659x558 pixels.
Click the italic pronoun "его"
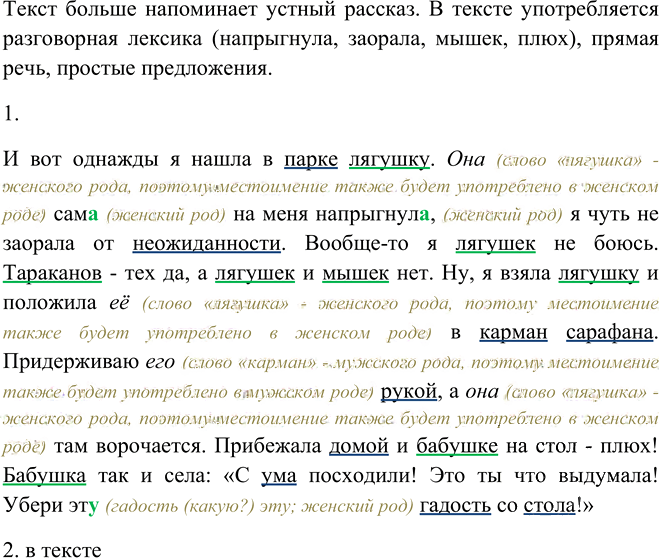click(160, 362)
